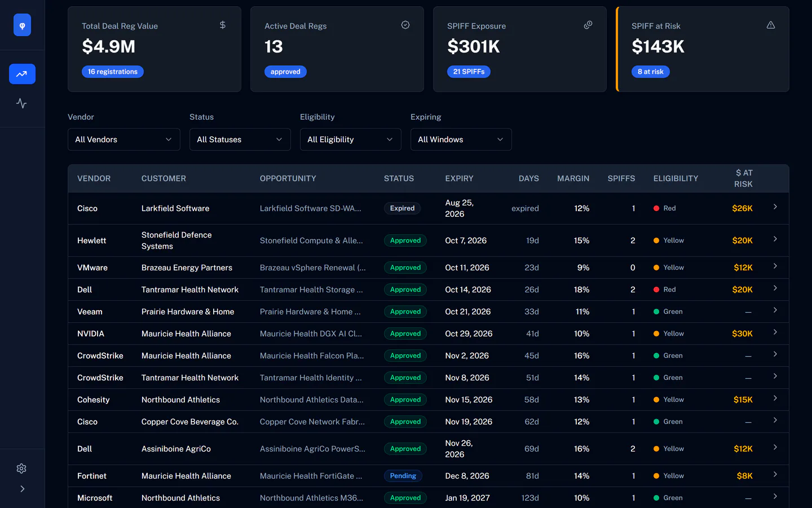812x508 pixels.
Task: Select Copper Cove Network Fabr... opportunity
Action: coord(312,422)
